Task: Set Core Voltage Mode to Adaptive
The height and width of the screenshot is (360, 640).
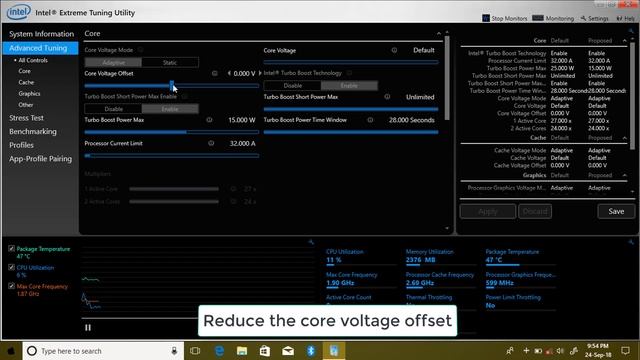Action: (x=113, y=62)
